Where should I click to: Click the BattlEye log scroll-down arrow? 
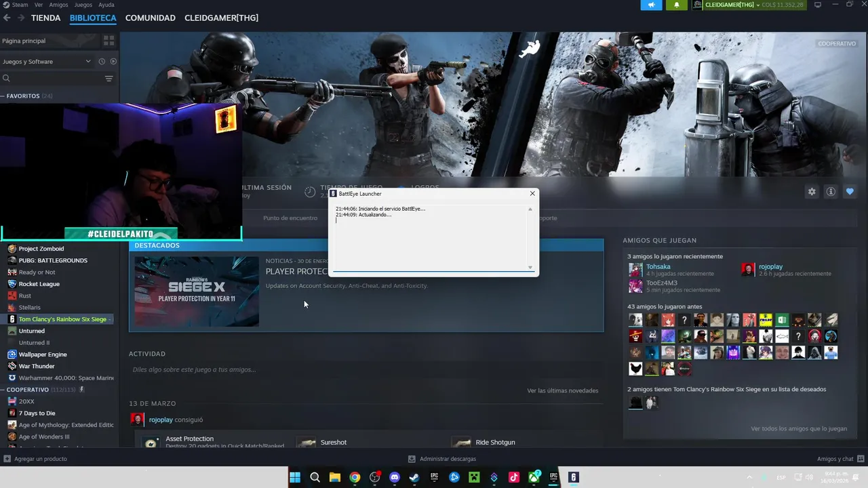tap(530, 268)
